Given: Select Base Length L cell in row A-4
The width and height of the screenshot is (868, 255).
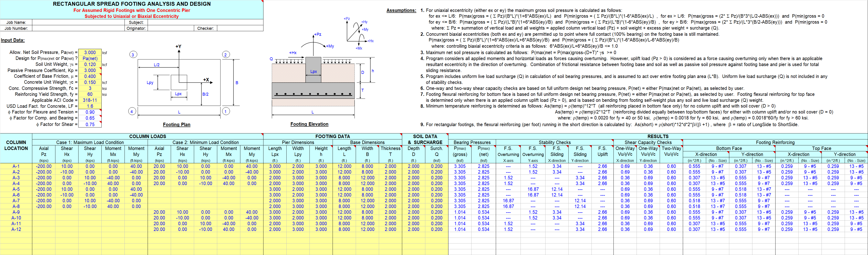Looking at the screenshot, I should 344,183.
